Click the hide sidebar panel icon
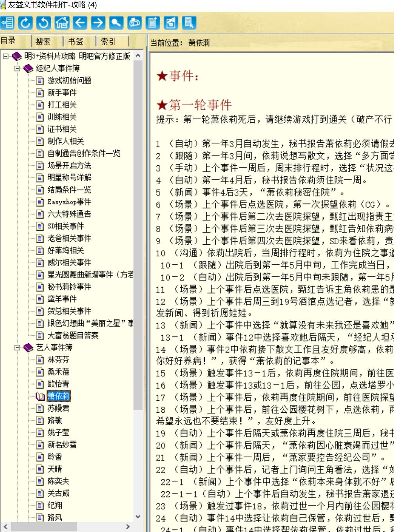The image size is (394, 532). pyautogui.click(x=7, y=23)
